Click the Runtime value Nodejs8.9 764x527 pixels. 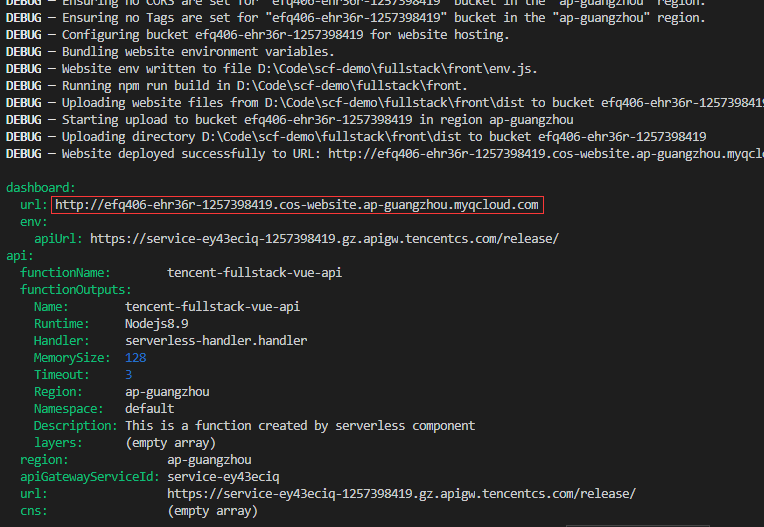pos(157,323)
